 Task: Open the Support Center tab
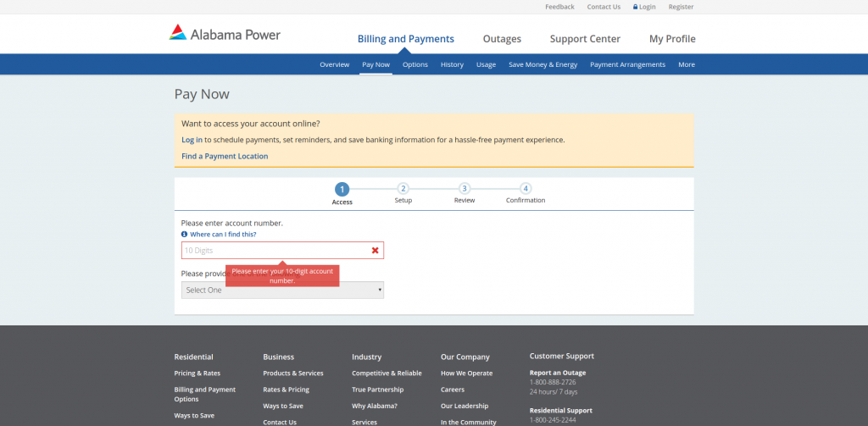click(x=585, y=39)
